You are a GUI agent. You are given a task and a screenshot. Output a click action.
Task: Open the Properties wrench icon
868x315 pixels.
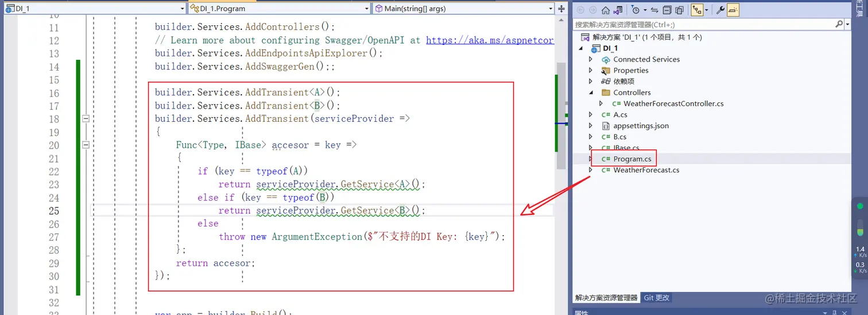(720, 10)
